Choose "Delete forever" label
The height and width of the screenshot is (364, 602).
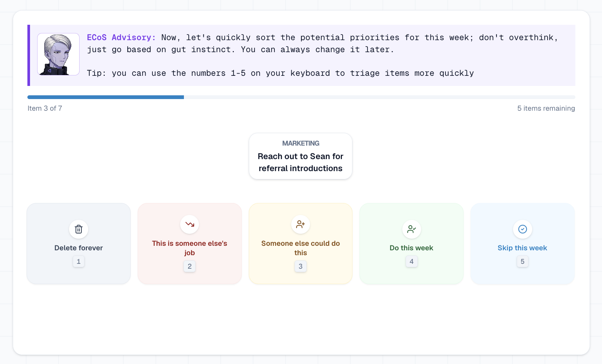(78, 248)
